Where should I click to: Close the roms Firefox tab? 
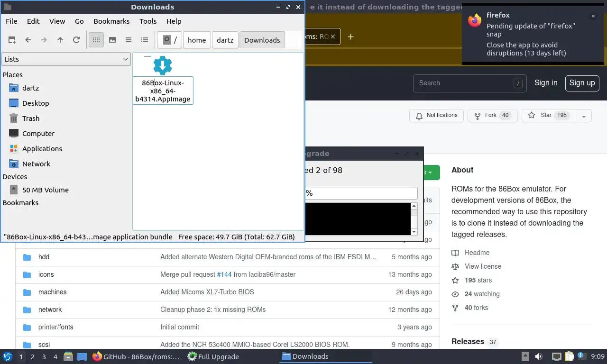[333, 36]
